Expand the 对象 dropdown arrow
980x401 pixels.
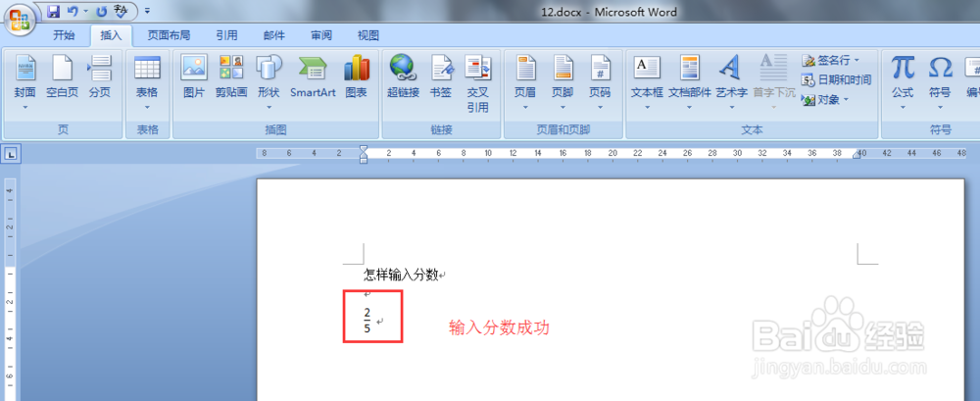click(847, 99)
